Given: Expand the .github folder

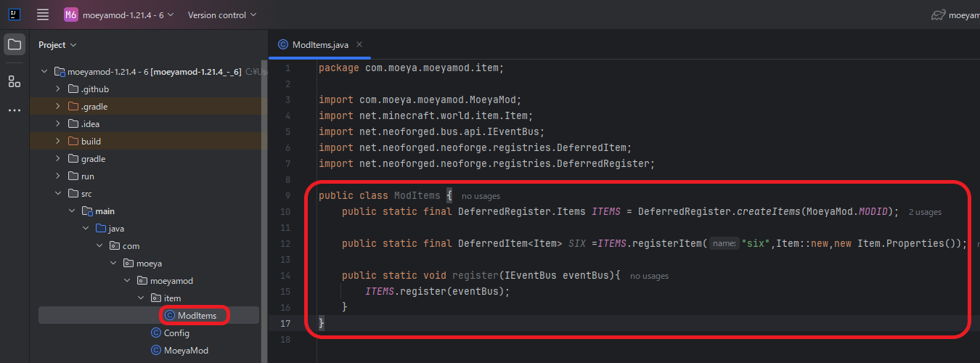Looking at the screenshot, I should (58, 89).
